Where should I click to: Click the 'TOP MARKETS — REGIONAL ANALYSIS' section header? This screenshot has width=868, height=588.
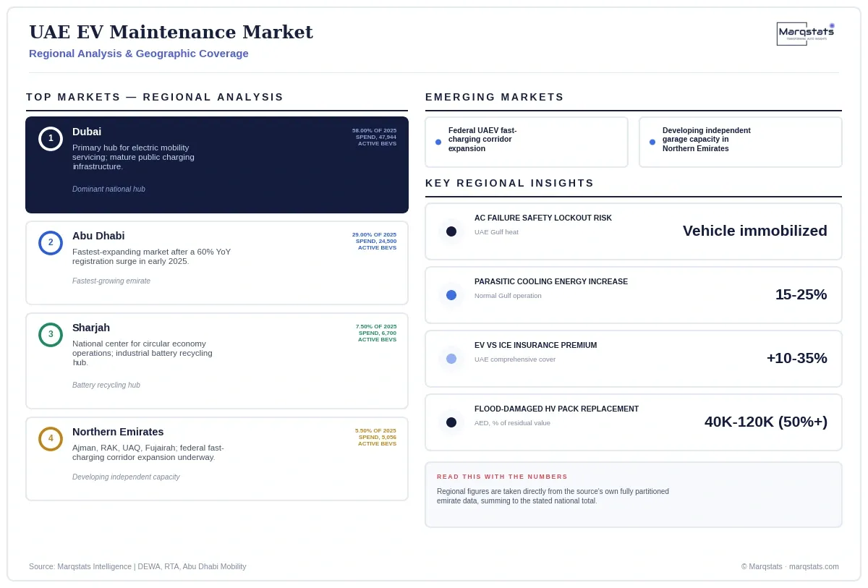click(155, 97)
